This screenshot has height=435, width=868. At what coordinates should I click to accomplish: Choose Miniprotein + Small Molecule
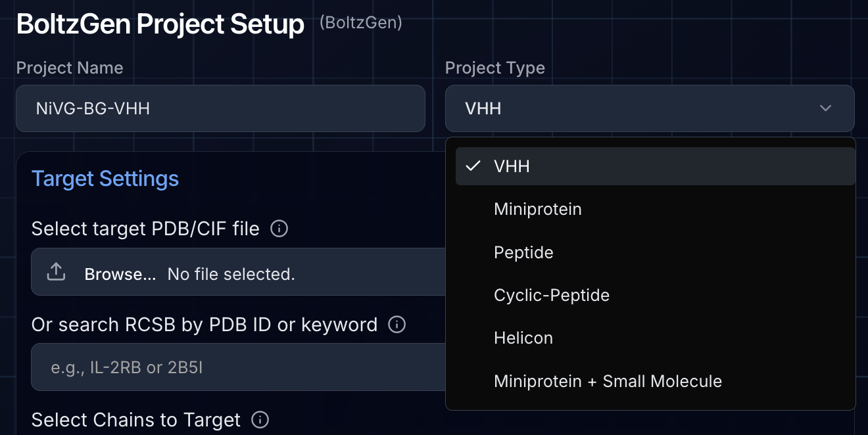[x=608, y=381]
